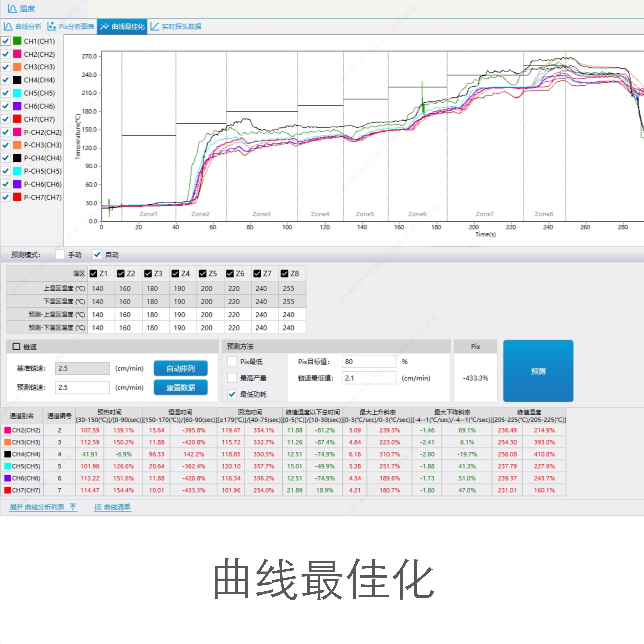Click the pink CH2 color swatch in results table
This screenshot has height=644, width=644.
7,430
